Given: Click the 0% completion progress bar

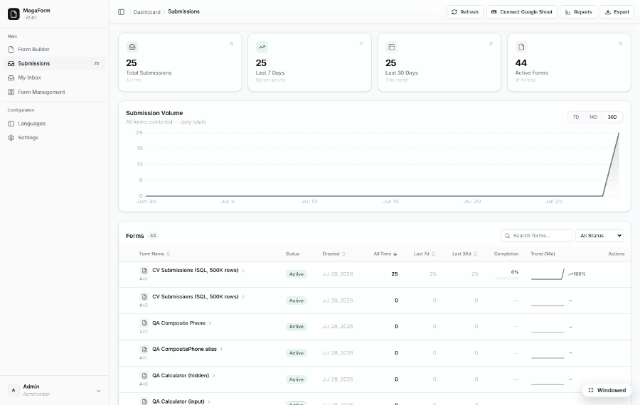Looking at the screenshot, I should (x=507, y=278).
